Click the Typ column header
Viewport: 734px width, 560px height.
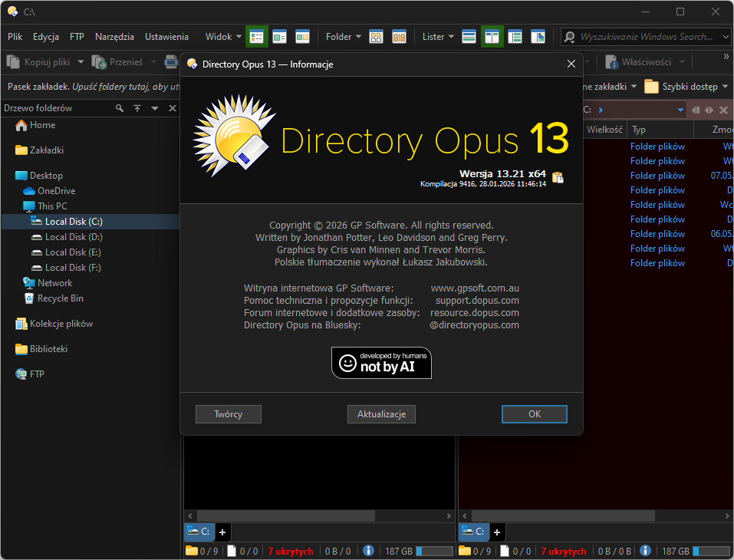(660, 130)
